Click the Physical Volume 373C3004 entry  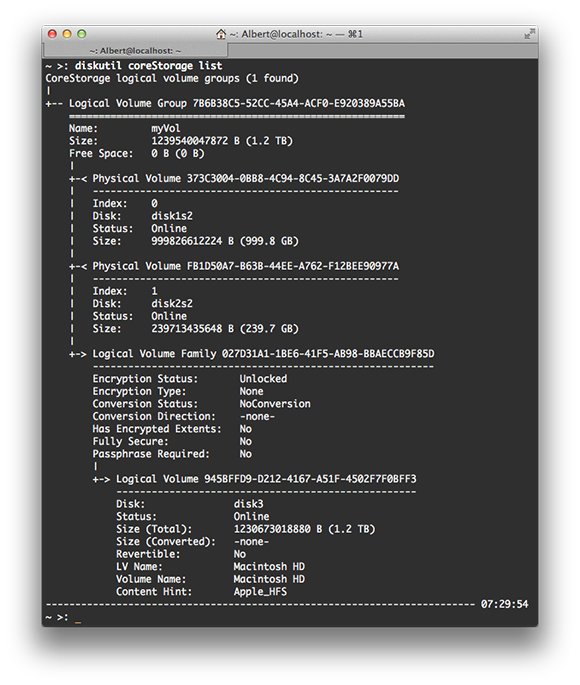(234, 179)
